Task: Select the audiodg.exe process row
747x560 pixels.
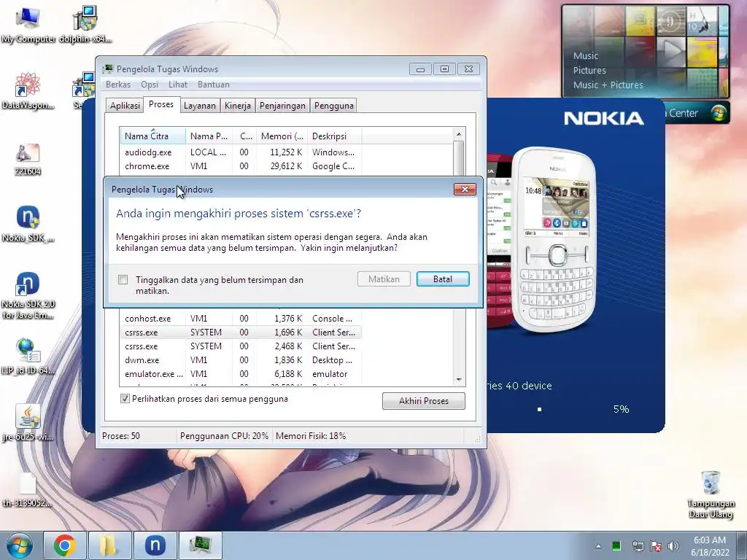Action: pos(241,152)
